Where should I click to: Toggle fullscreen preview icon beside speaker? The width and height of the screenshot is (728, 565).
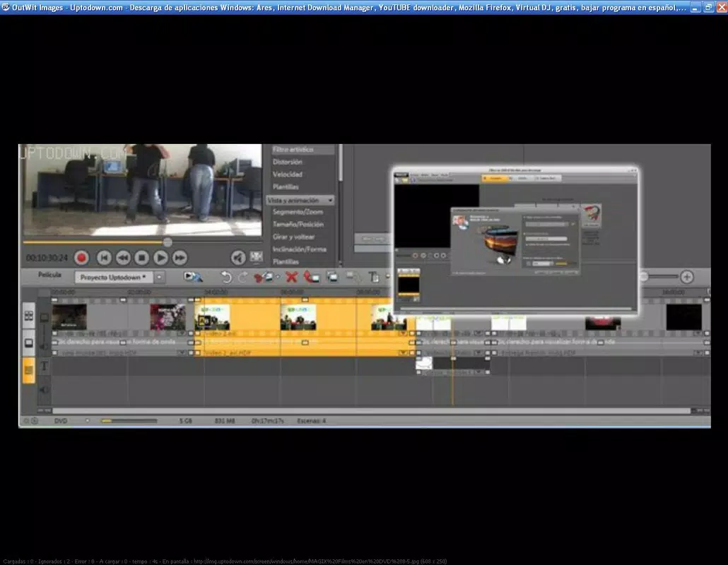(x=257, y=256)
